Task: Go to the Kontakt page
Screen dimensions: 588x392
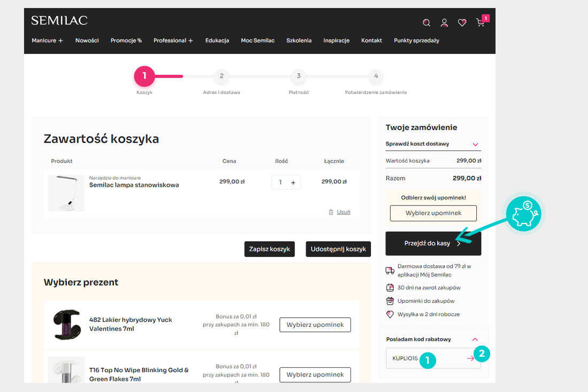Action: coord(372,41)
